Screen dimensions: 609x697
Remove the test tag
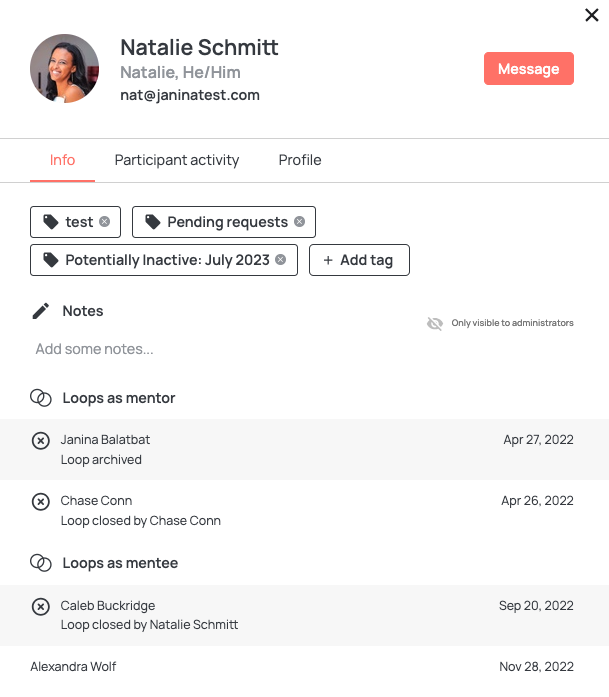click(x=104, y=221)
